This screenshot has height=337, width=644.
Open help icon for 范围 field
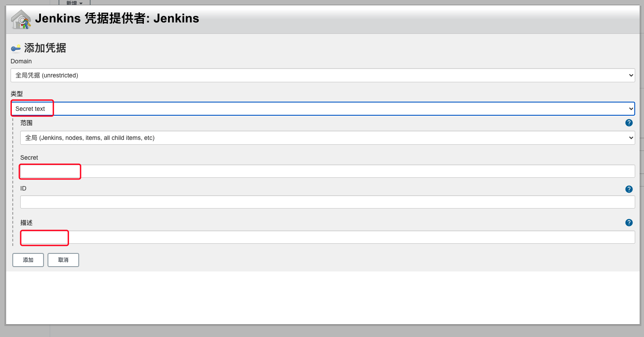point(629,123)
